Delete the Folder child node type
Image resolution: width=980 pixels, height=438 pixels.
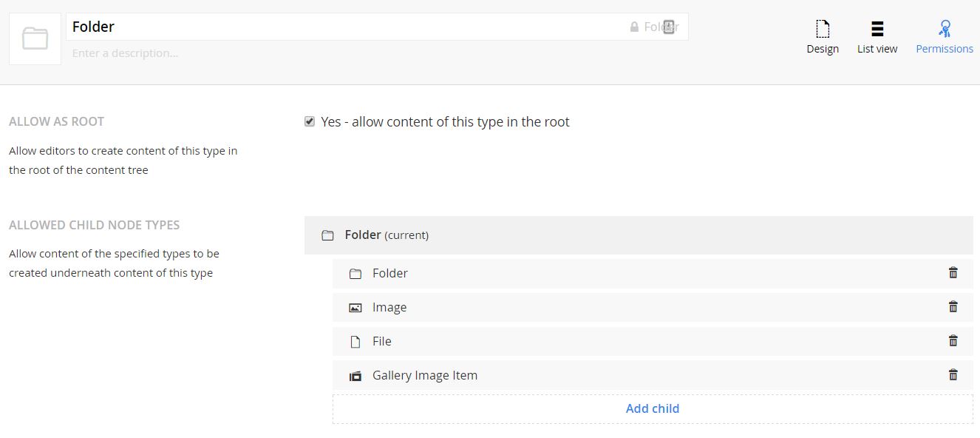coord(953,273)
